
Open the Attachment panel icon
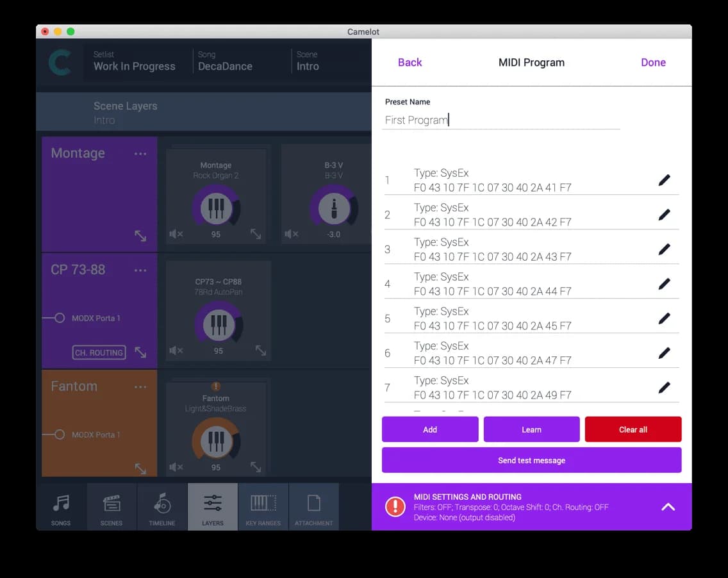(x=313, y=507)
